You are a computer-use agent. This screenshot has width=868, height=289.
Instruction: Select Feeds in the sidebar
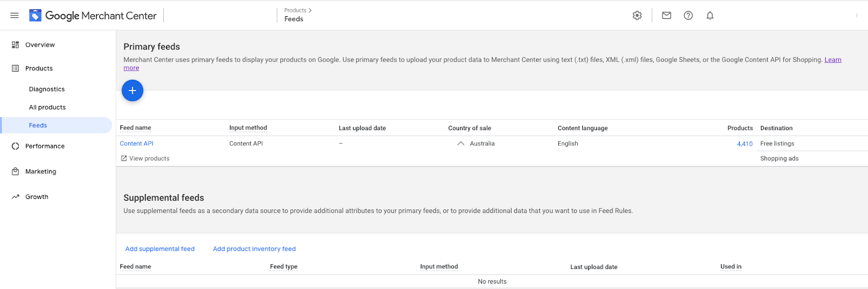click(38, 125)
